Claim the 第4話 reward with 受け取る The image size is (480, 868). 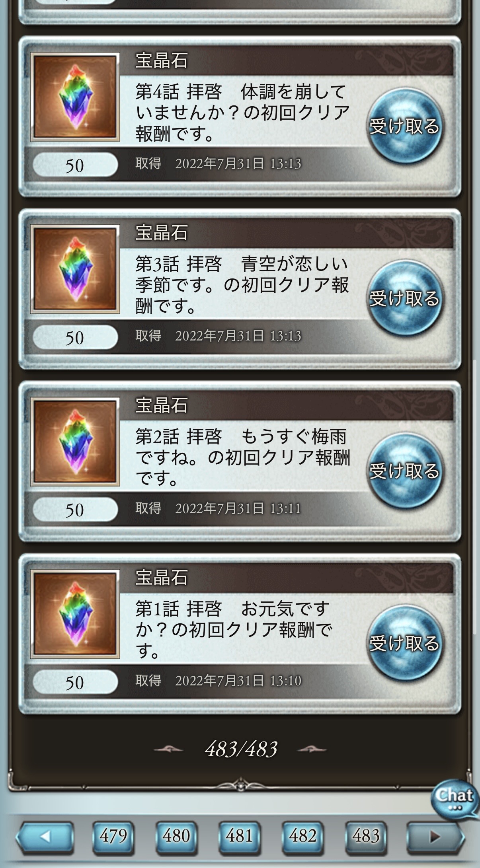tap(404, 126)
